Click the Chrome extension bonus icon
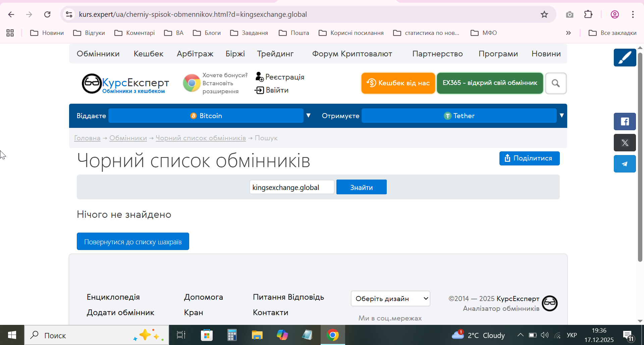Screen dimensions: 644x345 192,83
